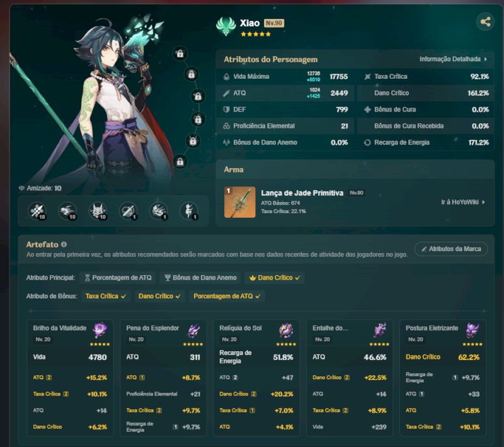
Task: Toggle main attribute Bônus de Dano Anemo
Action: (200, 278)
